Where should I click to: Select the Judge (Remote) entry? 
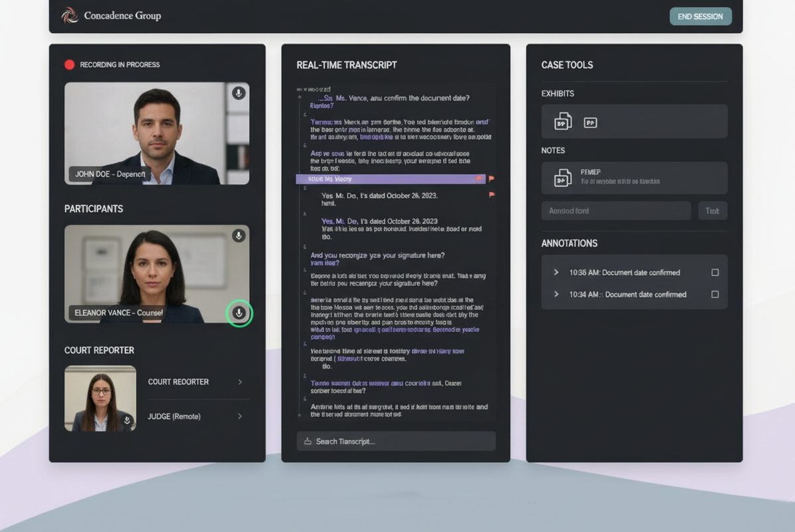[x=174, y=416]
